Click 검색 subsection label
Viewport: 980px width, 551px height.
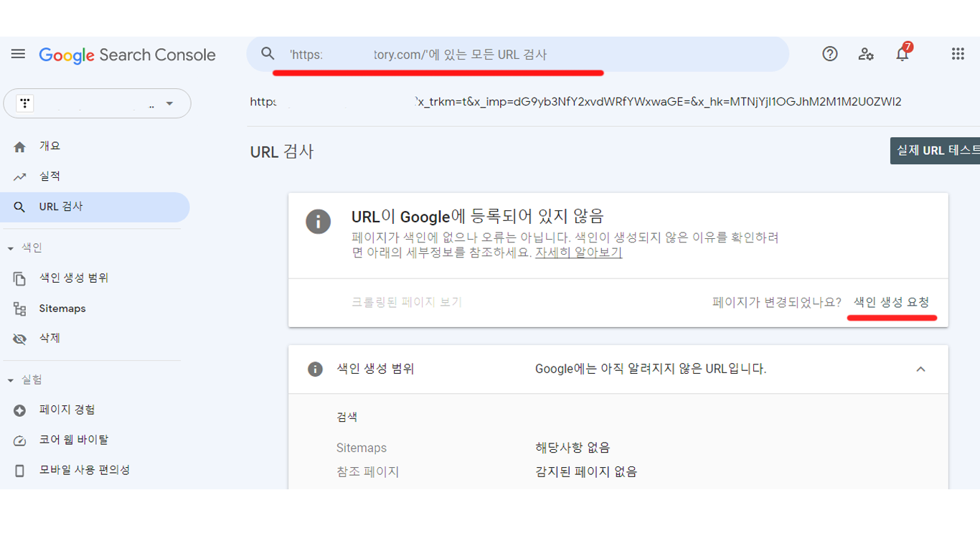(x=347, y=417)
